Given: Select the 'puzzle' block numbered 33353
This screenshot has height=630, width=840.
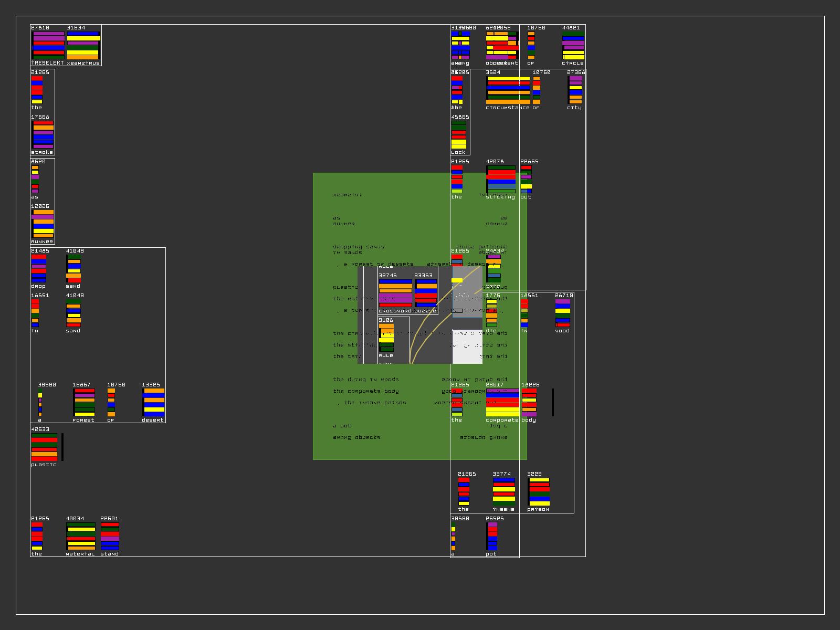Looking at the screenshot, I should click(426, 293).
